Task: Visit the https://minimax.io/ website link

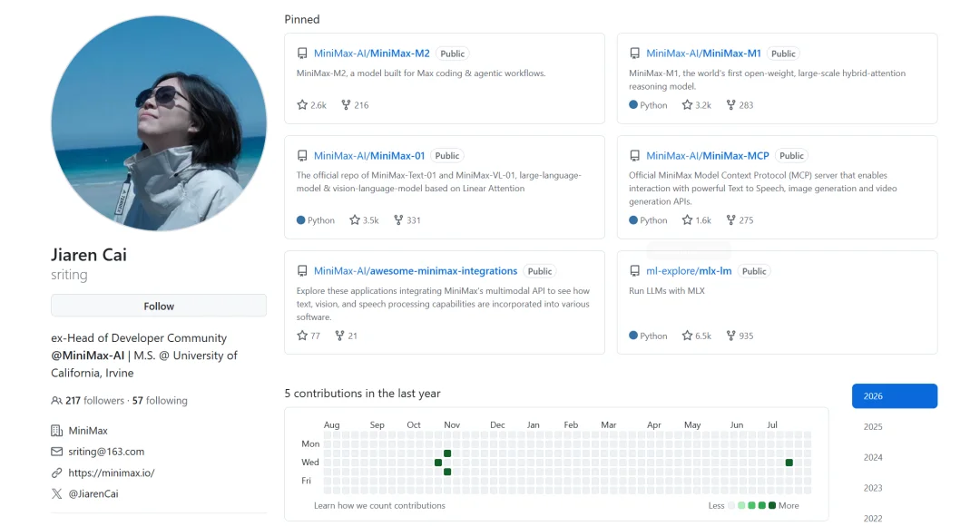Action: point(112,472)
